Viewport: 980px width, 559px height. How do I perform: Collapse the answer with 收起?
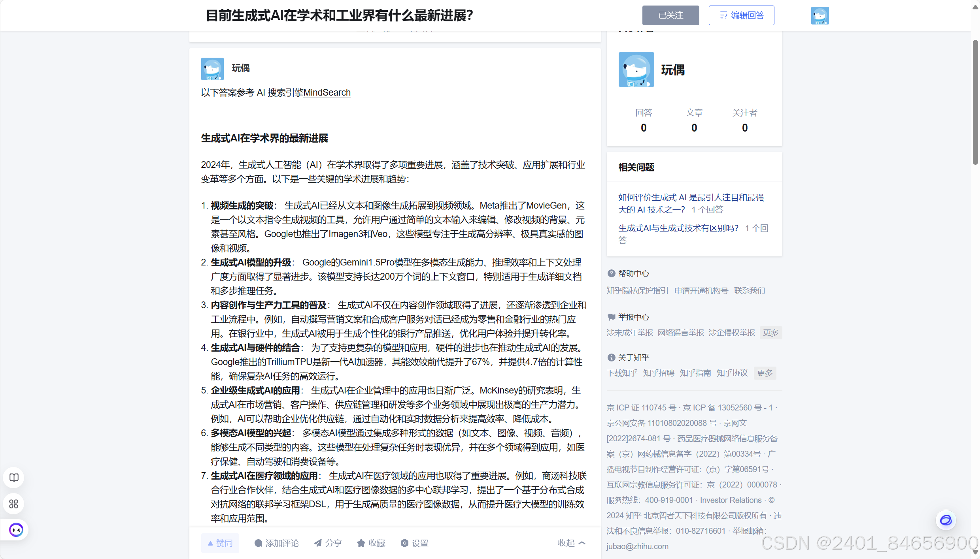[571, 543]
